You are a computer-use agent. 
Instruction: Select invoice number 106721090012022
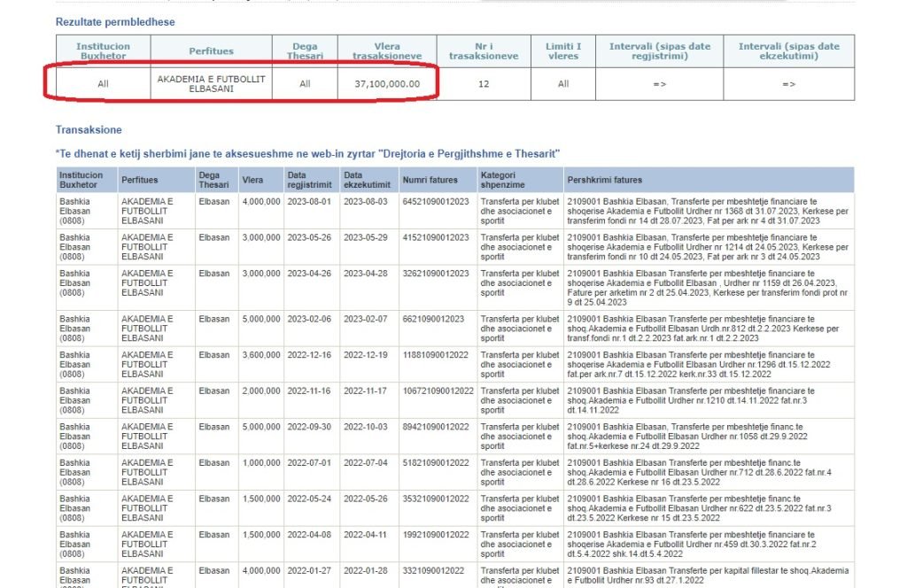click(x=438, y=391)
